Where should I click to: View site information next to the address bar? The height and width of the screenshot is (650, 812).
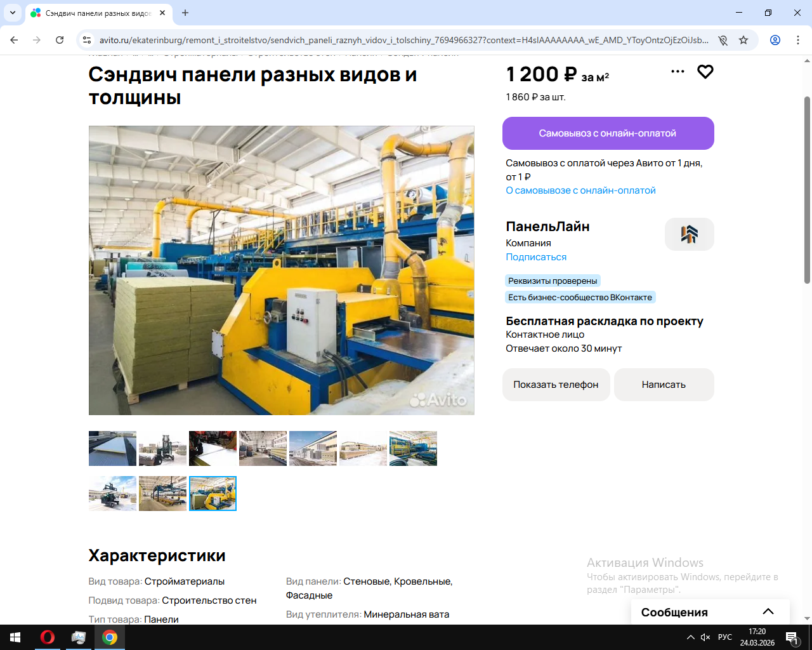[87, 40]
